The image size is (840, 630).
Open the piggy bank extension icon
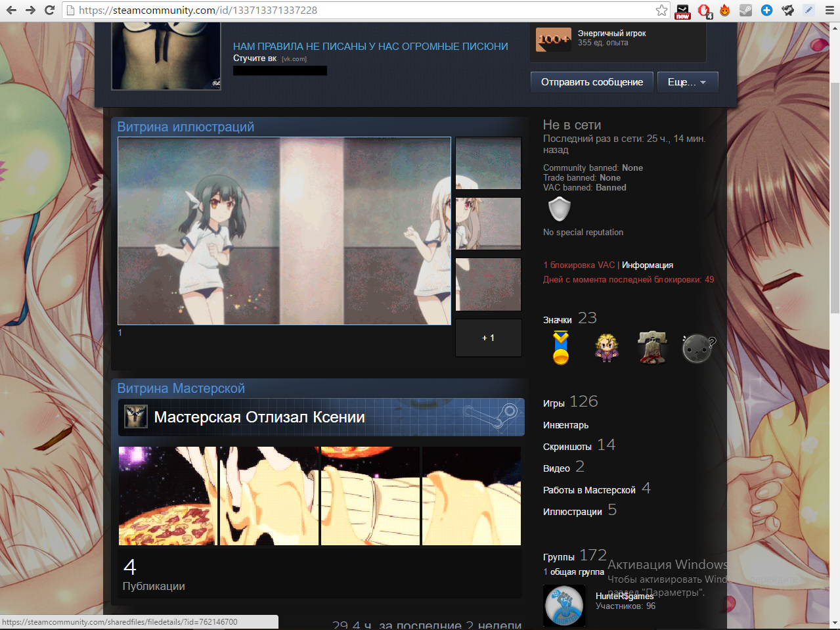pyautogui.click(x=787, y=10)
